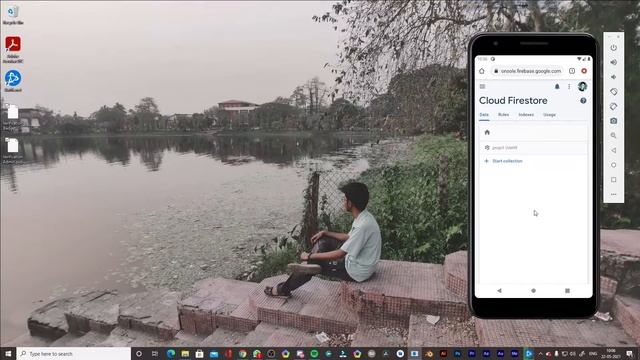Tap the red update icon beside the tab switcher
640x360 pixels.
(x=584, y=71)
